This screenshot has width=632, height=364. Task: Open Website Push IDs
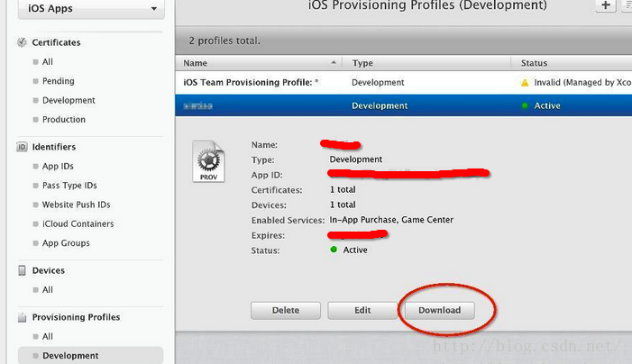pos(76,205)
